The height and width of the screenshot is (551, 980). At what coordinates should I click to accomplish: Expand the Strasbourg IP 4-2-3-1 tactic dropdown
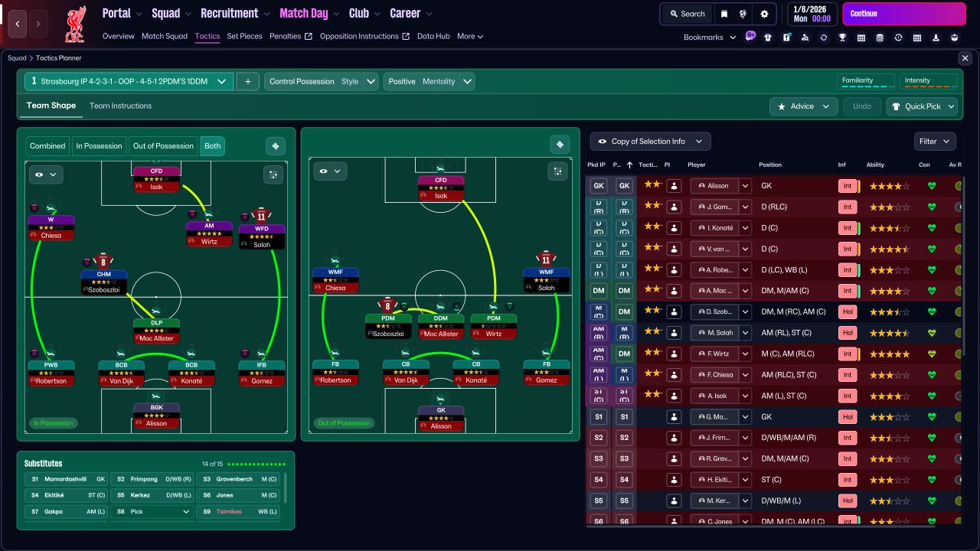click(x=129, y=81)
